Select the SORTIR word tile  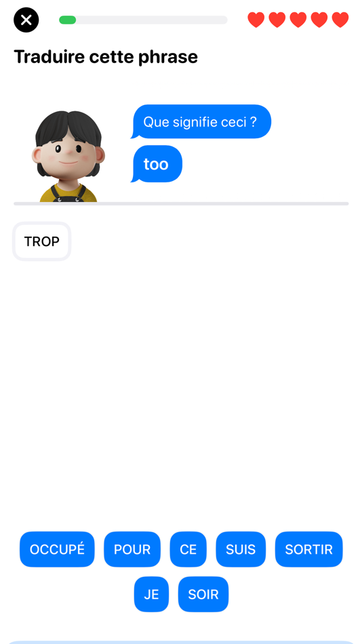[308, 549]
